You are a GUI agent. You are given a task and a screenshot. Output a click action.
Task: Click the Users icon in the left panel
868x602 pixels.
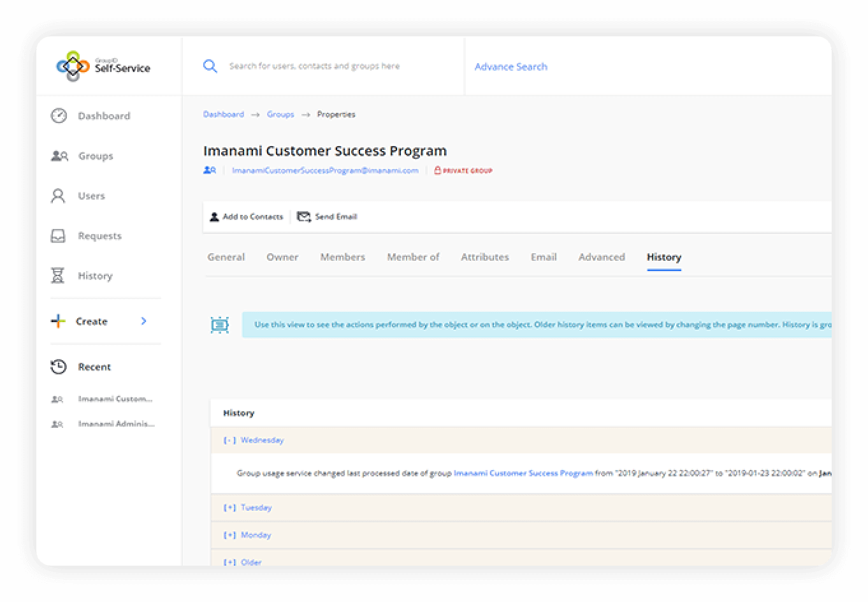click(59, 196)
